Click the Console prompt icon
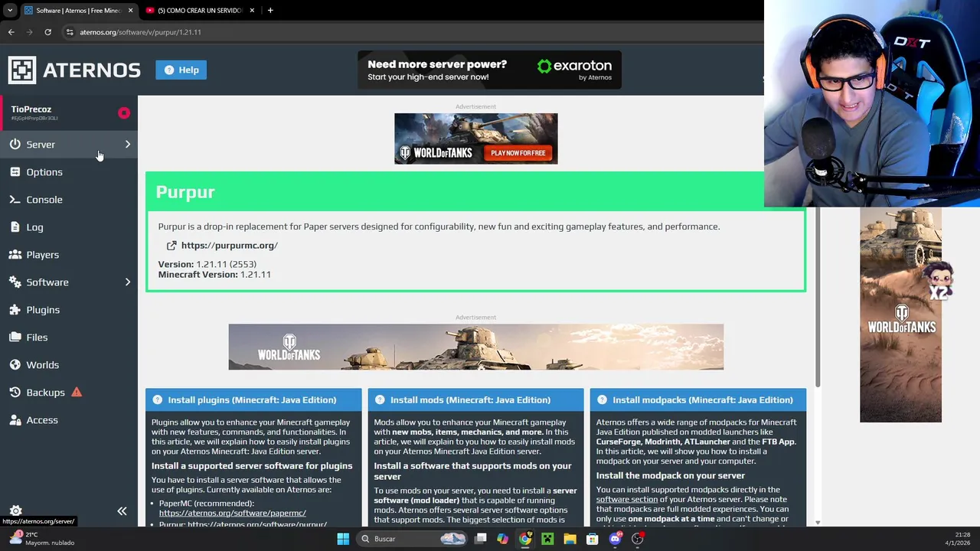980x551 pixels. 15,199
